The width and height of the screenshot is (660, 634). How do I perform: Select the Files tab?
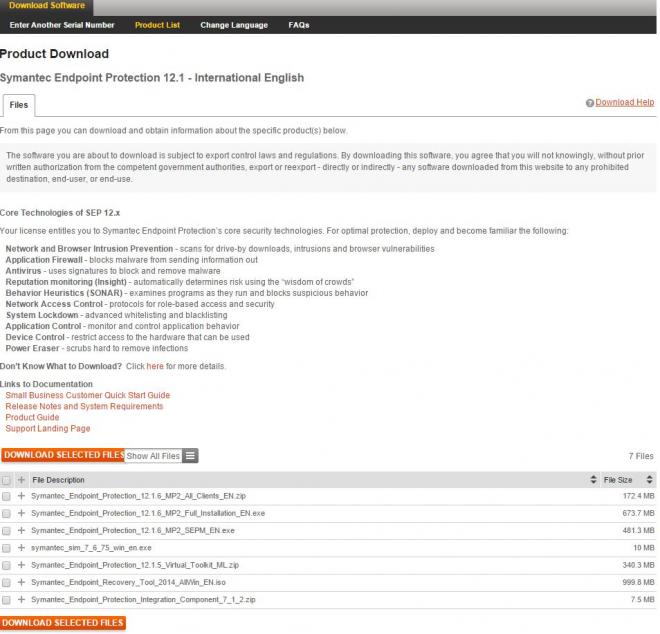[19, 105]
